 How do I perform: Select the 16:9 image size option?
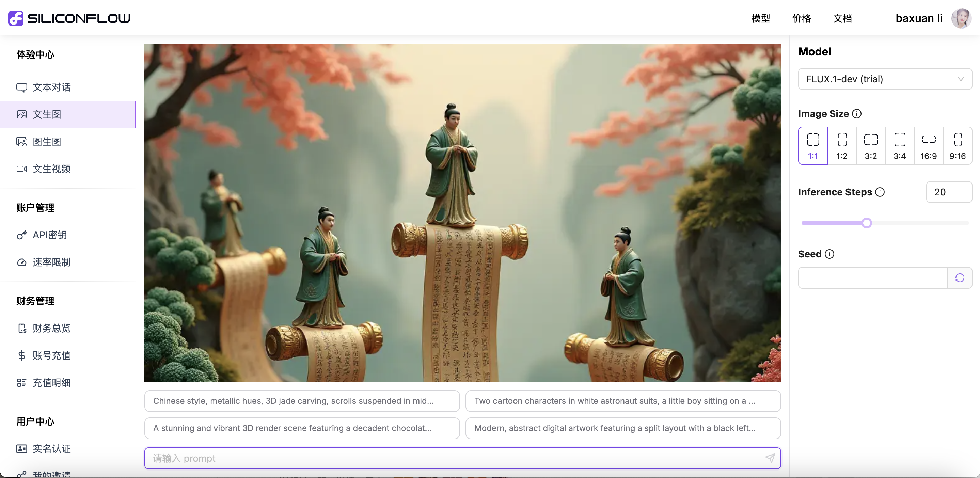point(928,146)
